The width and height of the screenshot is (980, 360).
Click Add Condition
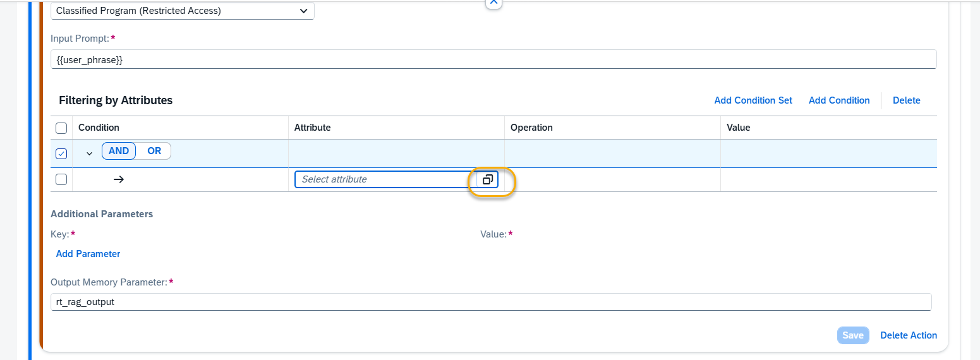pos(839,100)
